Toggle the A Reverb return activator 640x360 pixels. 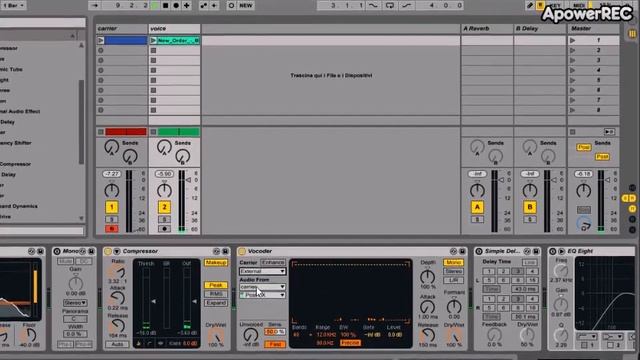[x=477, y=207]
